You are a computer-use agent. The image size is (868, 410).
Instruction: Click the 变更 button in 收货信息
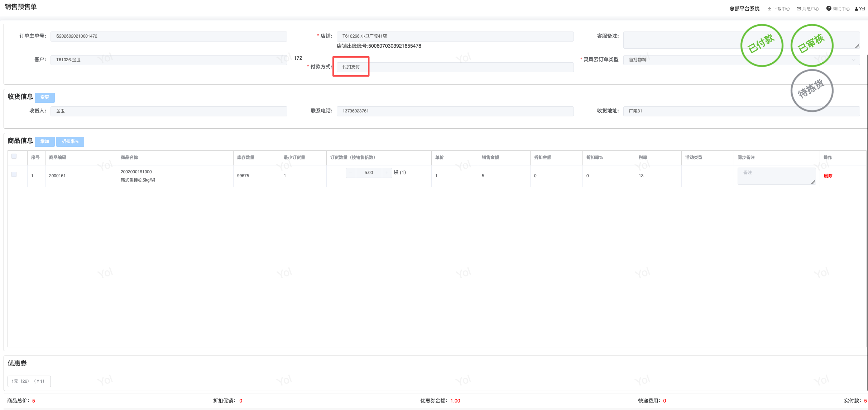coord(45,97)
